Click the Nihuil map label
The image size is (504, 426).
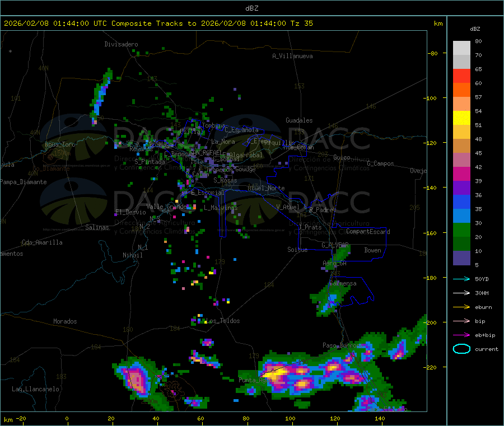(x=133, y=255)
